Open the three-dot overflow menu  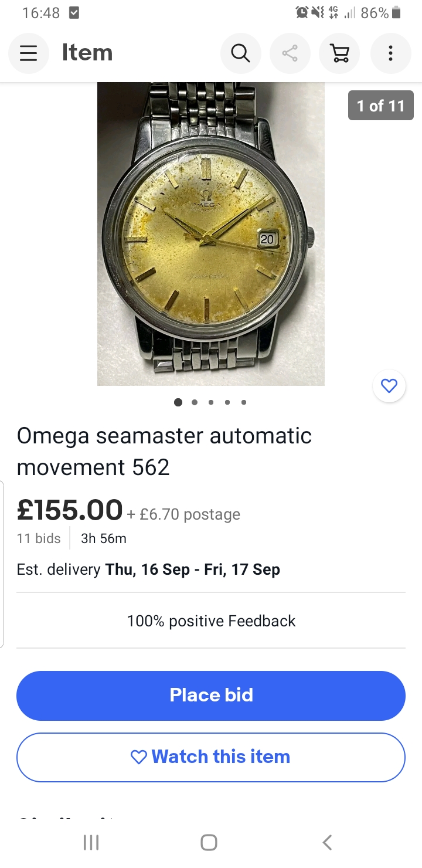390,53
